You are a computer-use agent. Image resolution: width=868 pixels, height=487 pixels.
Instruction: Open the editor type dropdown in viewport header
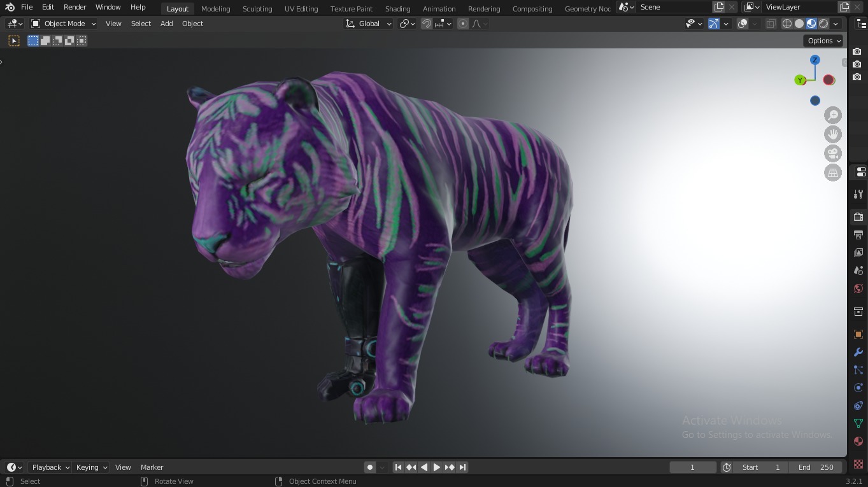point(15,24)
